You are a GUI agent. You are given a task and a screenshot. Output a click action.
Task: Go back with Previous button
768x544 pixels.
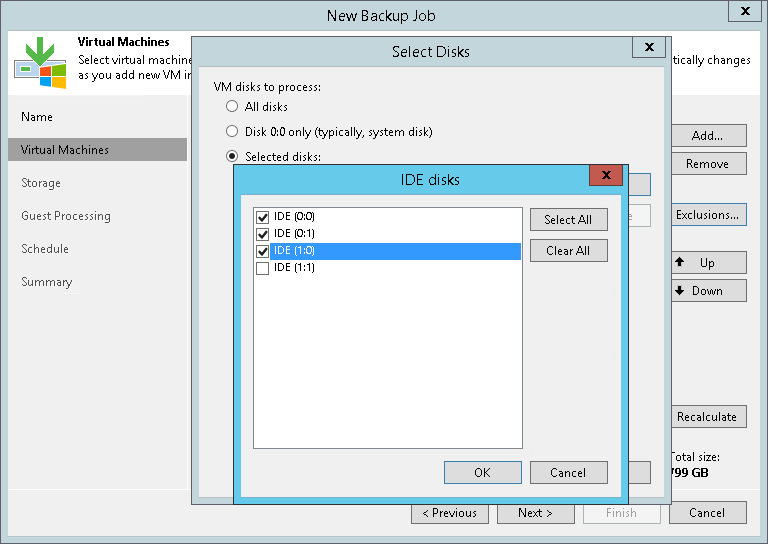click(x=450, y=513)
